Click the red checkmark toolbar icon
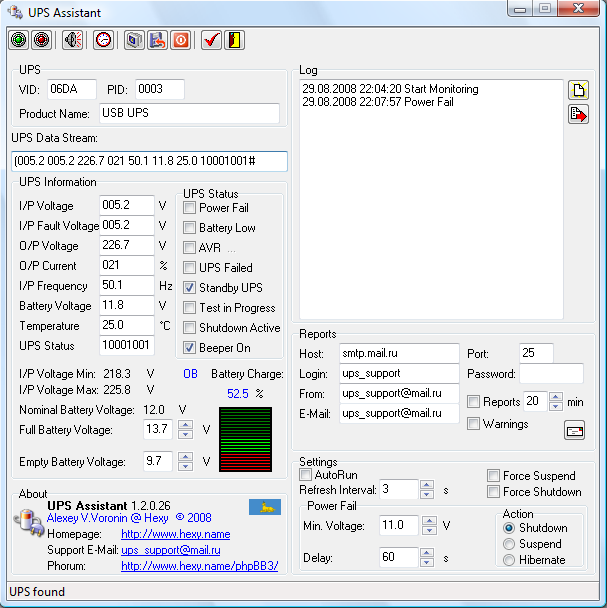The height and width of the screenshot is (608, 607). click(211, 40)
